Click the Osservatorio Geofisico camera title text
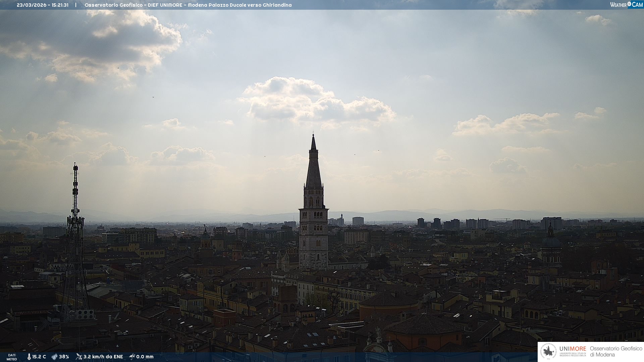This screenshot has height=362, width=644. tap(188, 5)
